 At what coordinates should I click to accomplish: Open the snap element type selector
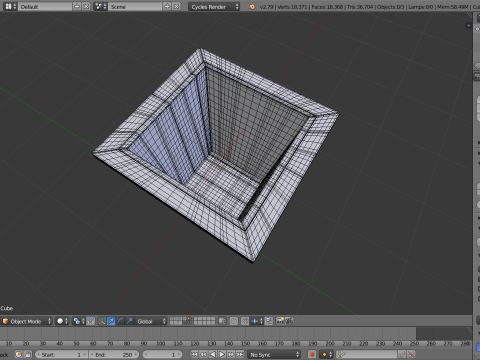click(x=257, y=321)
